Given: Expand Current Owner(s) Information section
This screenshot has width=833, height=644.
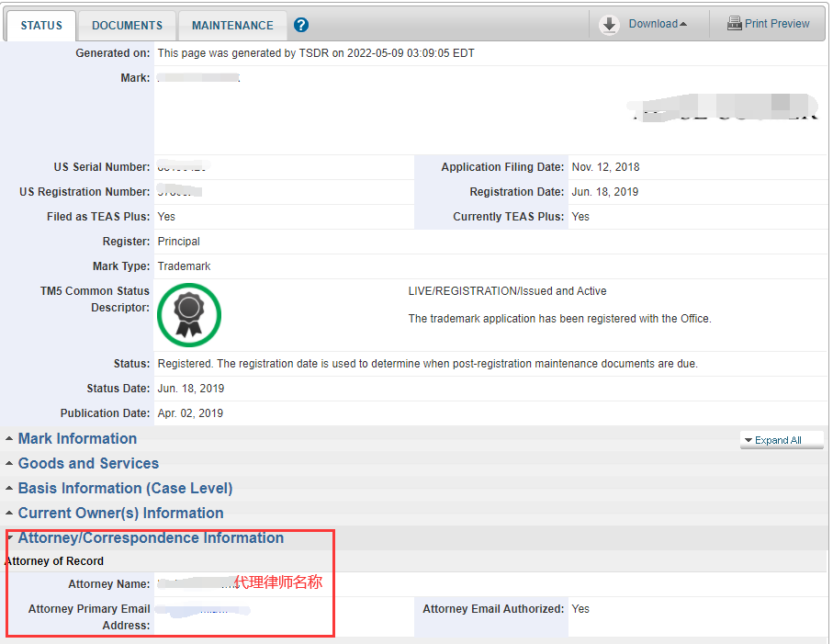Looking at the screenshot, I should tap(120, 514).
